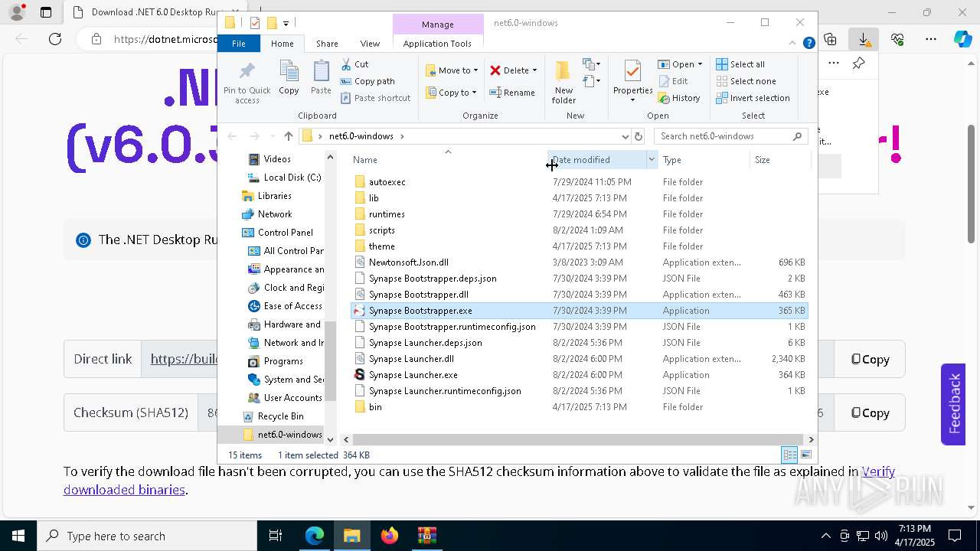
Task: Click Copy button next to Checksum
Action: point(870,413)
